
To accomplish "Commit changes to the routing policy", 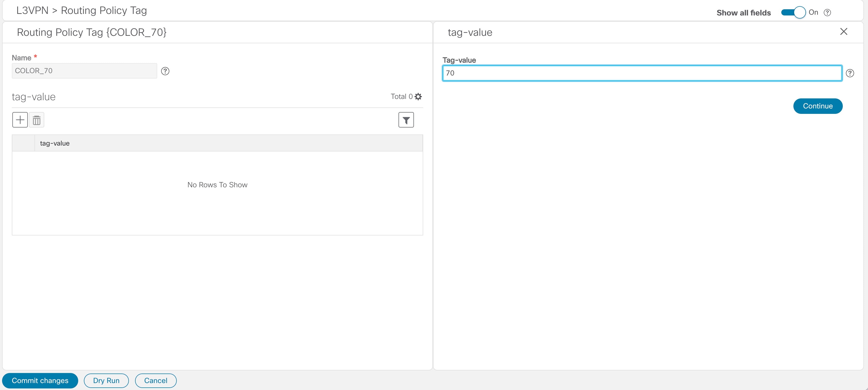I will (x=40, y=380).
